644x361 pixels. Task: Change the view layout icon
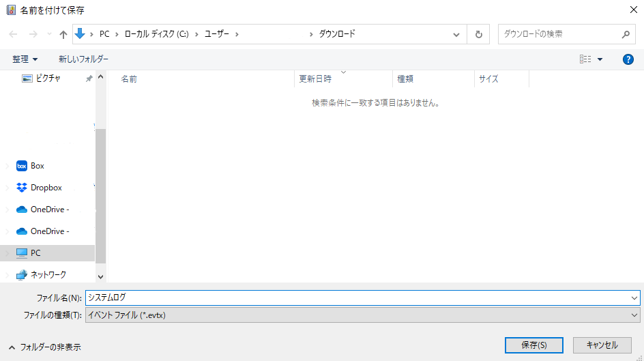pyautogui.click(x=585, y=59)
